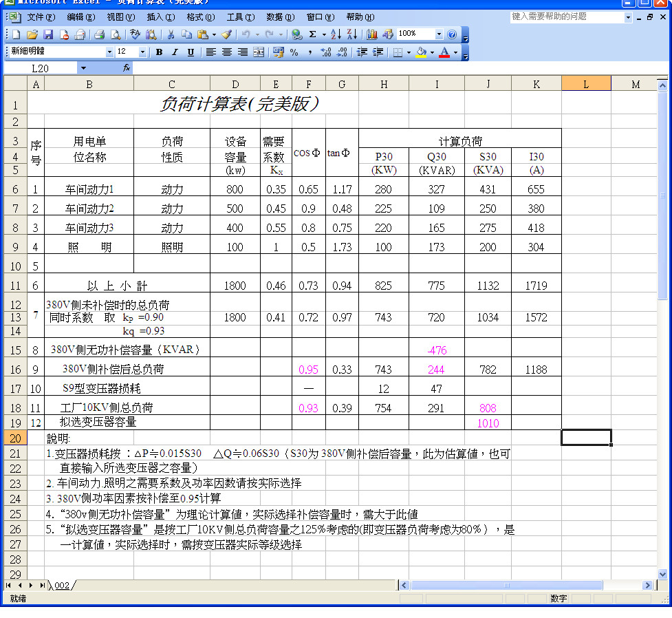Image resolution: width=672 pixels, height=618 pixels.
Task: Toggle bold formatting
Action: (x=159, y=52)
